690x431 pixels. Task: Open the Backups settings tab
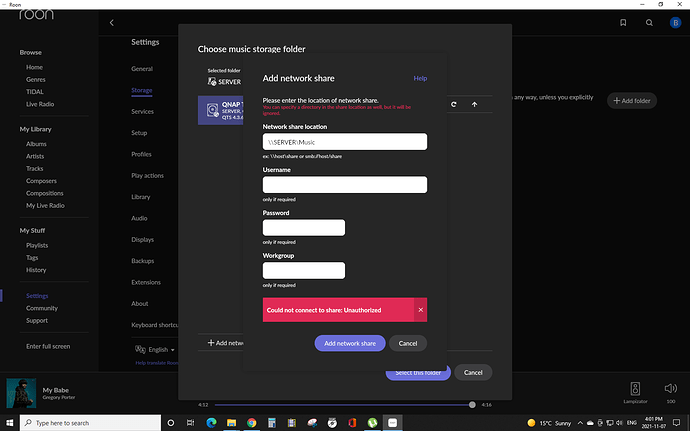pyautogui.click(x=143, y=261)
